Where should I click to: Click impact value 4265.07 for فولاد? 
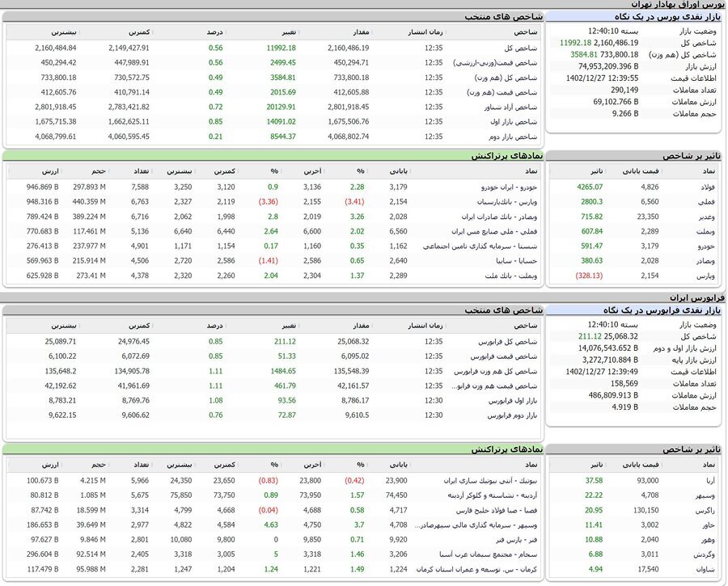pyautogui.click(x=590, y=187)
